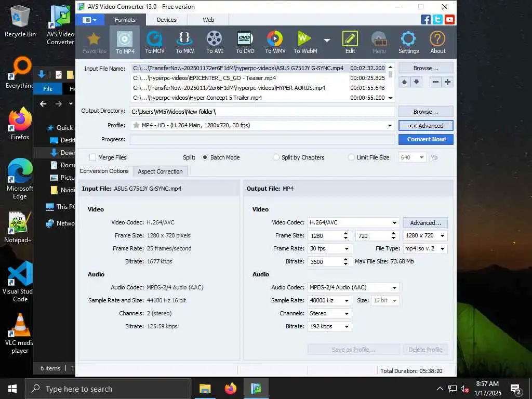The width and height of the screenshot is (532, 399).
Task: Select EPICENTER_ CS_GO - Teaser.mp4 file
Action: (259, 78)
